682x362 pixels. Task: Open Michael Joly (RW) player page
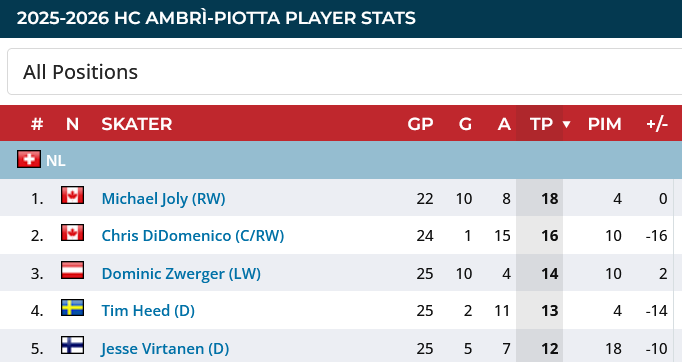164,199
